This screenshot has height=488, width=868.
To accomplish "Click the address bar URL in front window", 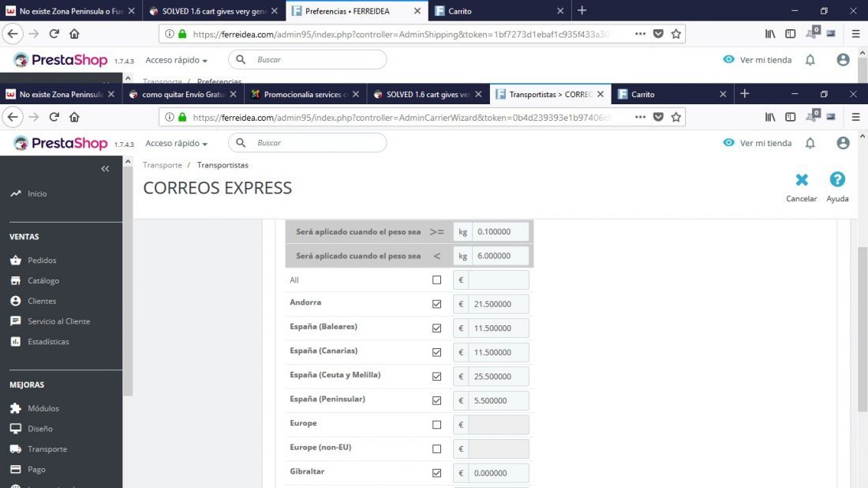I will click(401, 118).
